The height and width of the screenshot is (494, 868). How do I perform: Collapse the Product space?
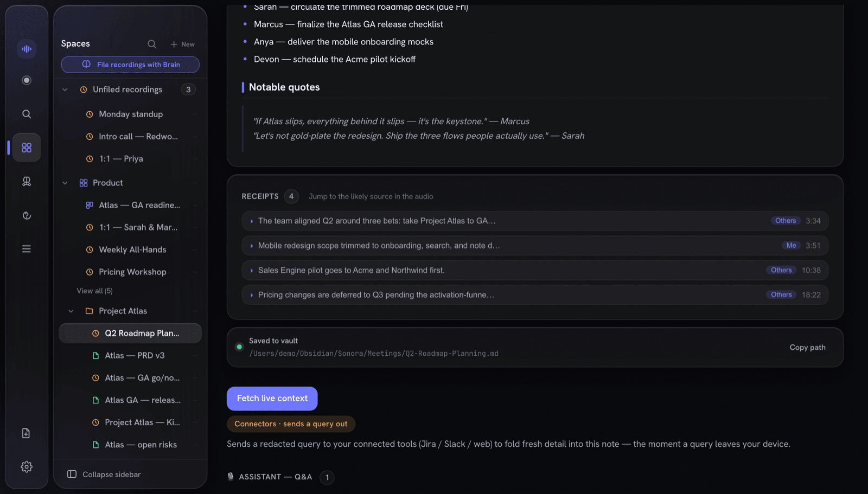(x=65, y=183)
